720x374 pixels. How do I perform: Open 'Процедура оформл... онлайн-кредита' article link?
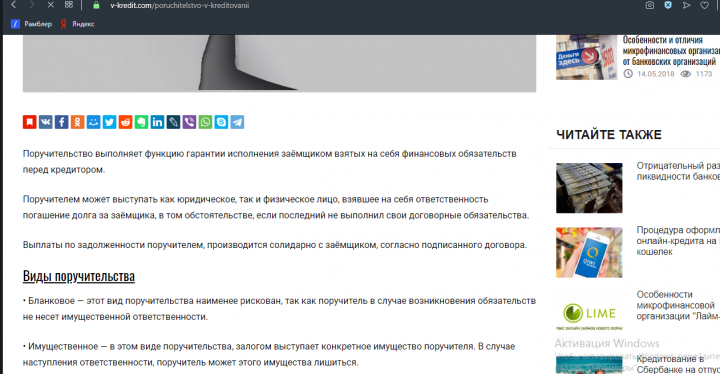coord(678,241)
